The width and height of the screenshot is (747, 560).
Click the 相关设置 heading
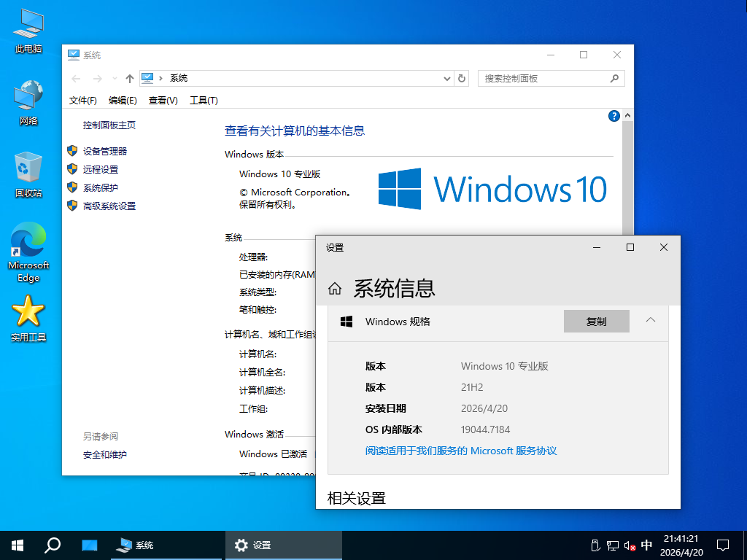click(x=356, y=499)
